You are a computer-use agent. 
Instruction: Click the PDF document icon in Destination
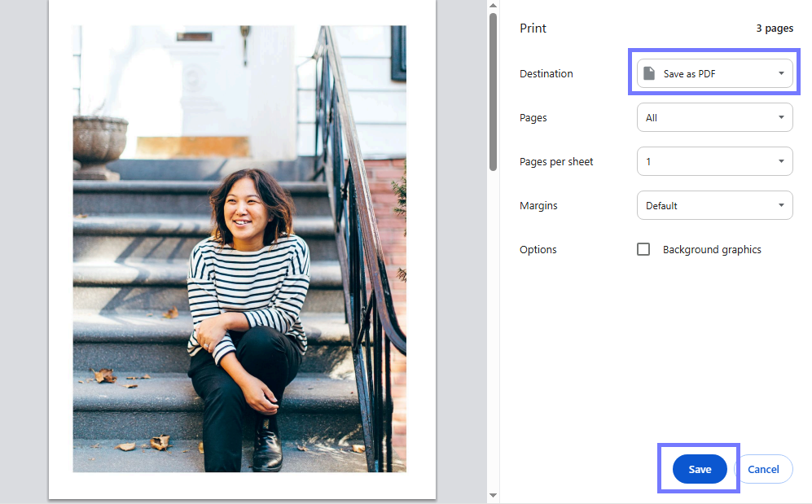click(x=649, y=73)
